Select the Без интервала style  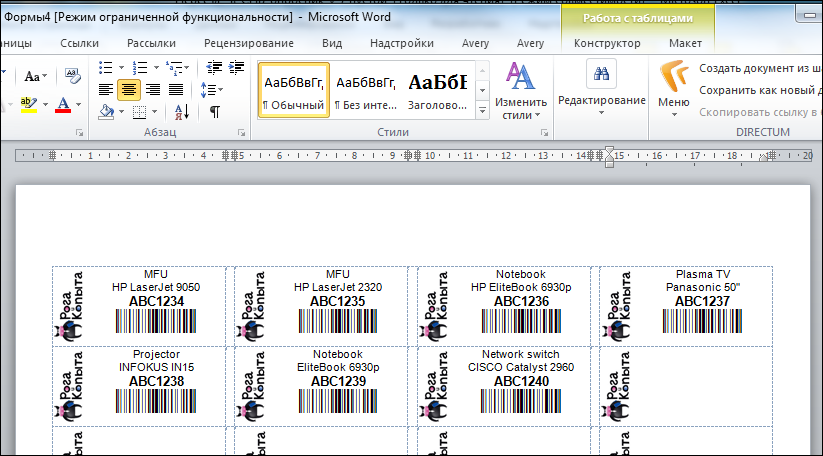pos(366,90)
